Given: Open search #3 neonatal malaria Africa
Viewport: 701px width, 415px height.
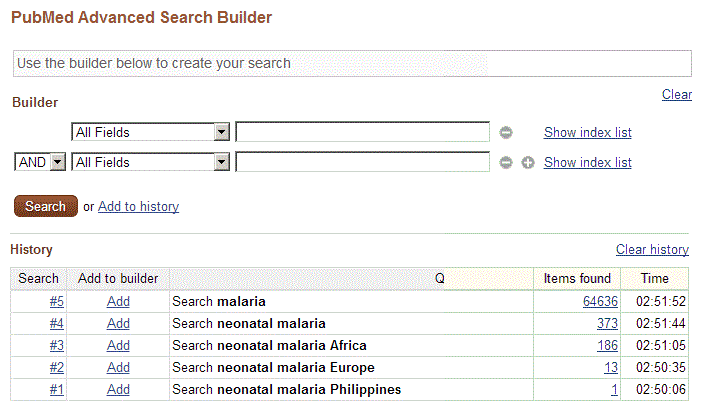Looking at the screenshot, I should 56,345.
